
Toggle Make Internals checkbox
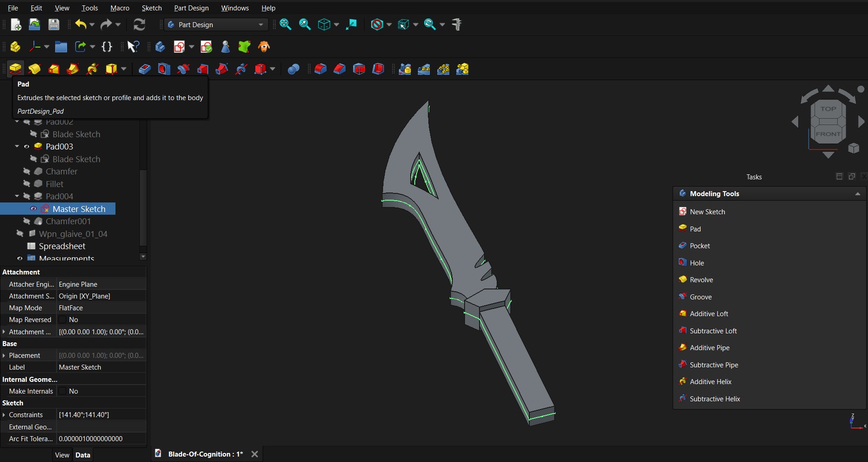[62, 391]
